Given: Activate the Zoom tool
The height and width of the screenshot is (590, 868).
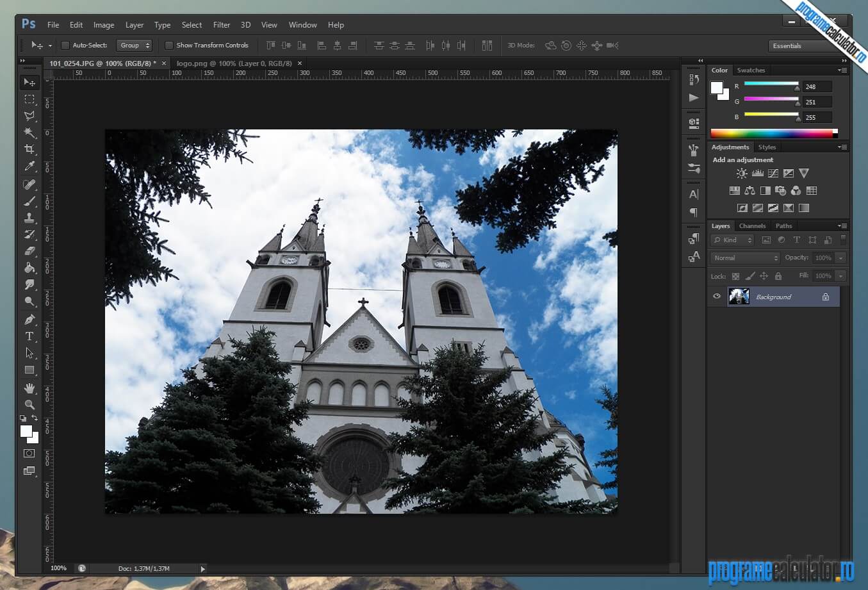Looking at the screenshot, I should tap(29, 405).
